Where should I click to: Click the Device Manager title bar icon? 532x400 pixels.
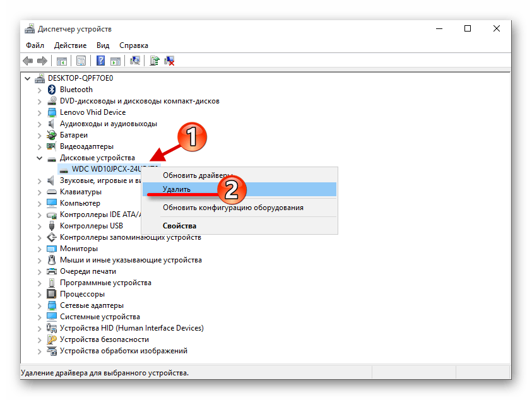point(30,29)
